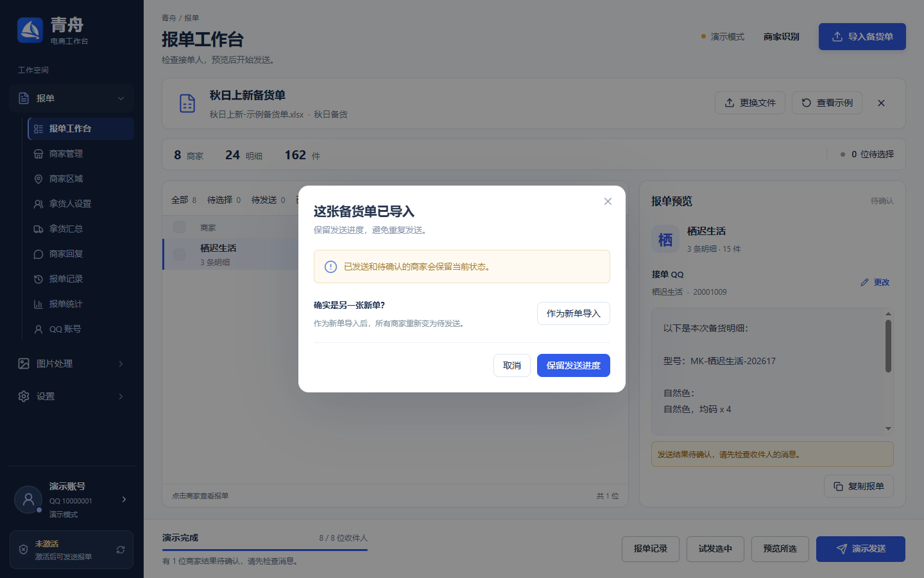Switch to the 待发送 tab
Viewport: 924px width, 578px height.
coord(268,200)
